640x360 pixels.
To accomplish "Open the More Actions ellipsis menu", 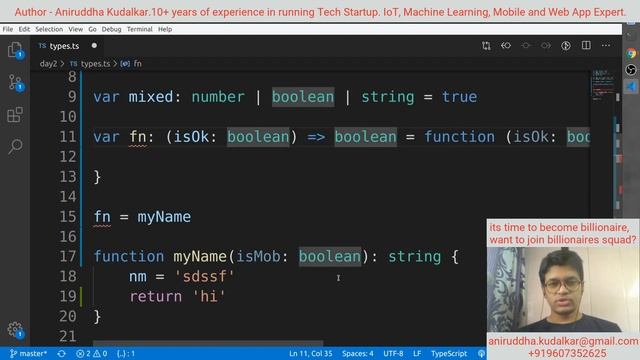I will [x=606, y=45].
